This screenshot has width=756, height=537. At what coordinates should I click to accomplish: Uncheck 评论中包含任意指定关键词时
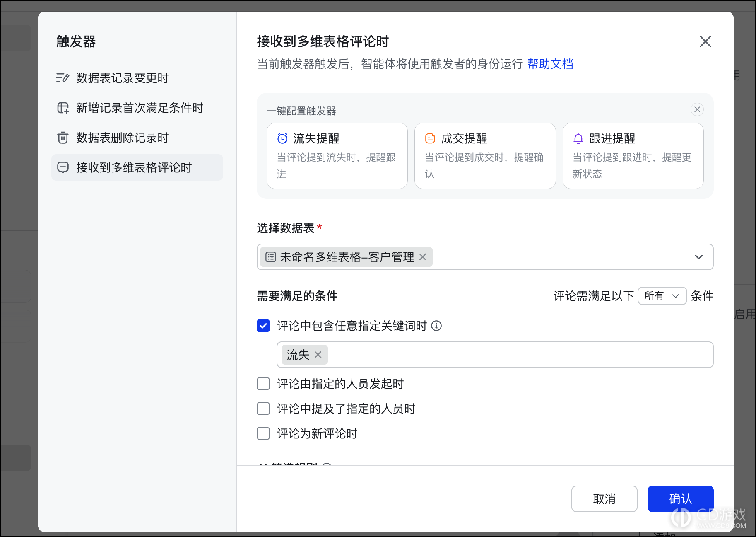(x=263, y=326)
